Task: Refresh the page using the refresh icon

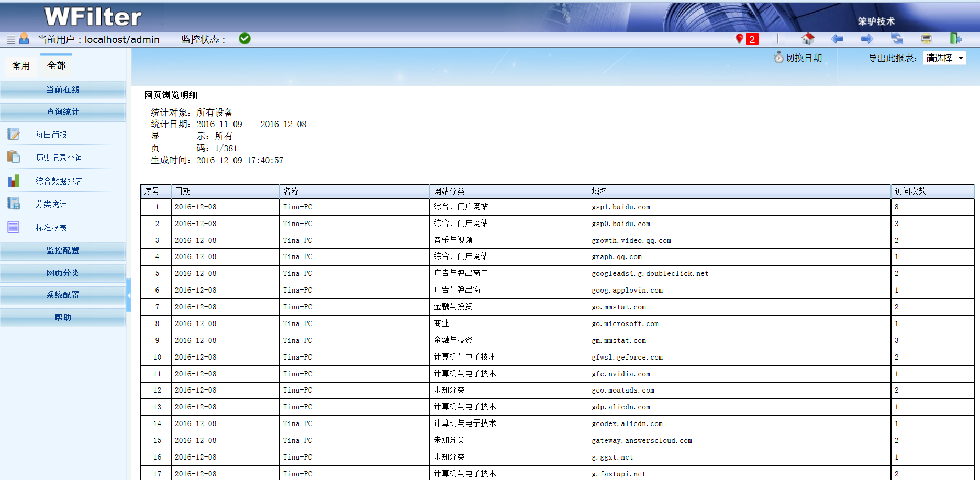Action: pos(897,39)
